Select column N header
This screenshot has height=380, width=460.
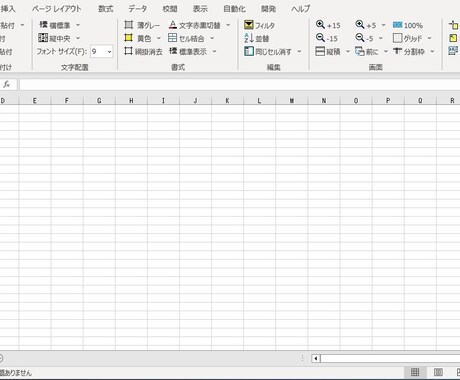(324, 100)
